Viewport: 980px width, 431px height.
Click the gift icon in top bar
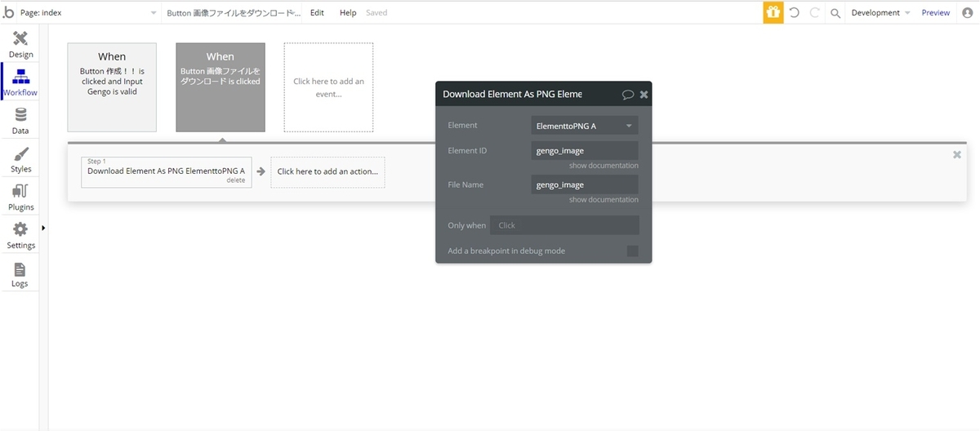(773, 12)
